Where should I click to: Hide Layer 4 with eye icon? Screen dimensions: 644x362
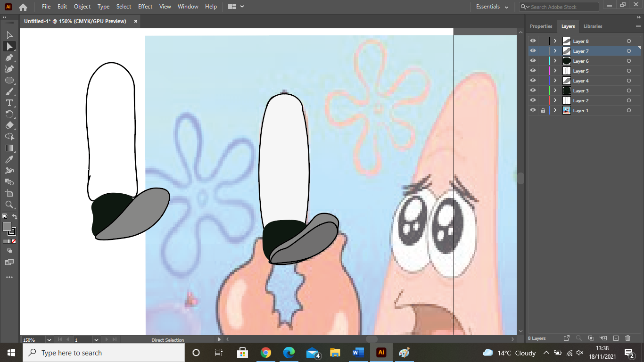(x=533, y=81)
